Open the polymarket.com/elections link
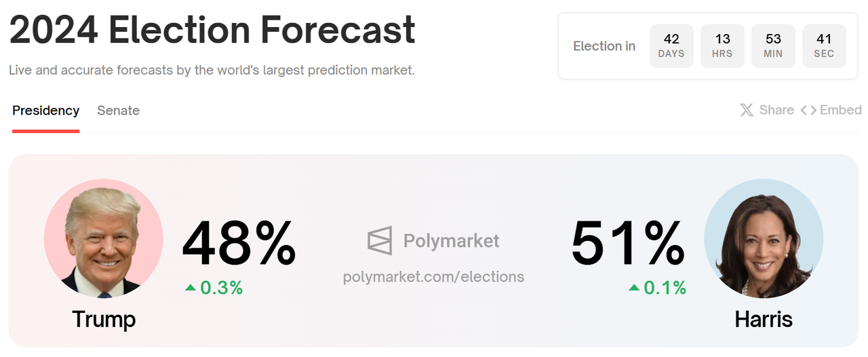Viewport: 868px width, 357px height. (433, 276)
